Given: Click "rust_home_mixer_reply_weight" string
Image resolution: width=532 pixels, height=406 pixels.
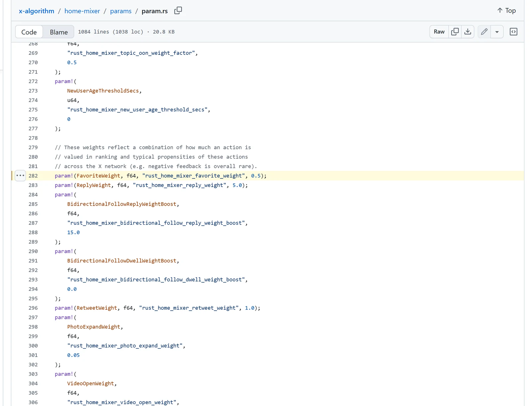Looking at the screenshot, I should pos(180,185).
